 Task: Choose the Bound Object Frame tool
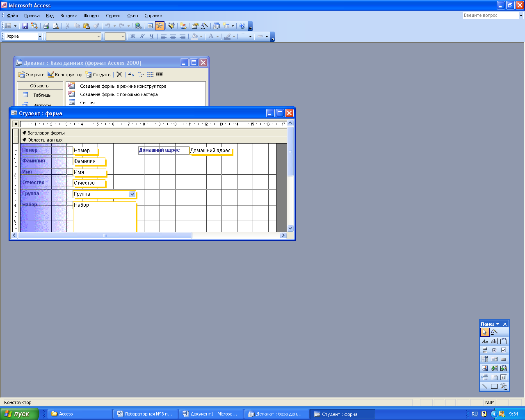pyautogui.click(x=504, y=368)
